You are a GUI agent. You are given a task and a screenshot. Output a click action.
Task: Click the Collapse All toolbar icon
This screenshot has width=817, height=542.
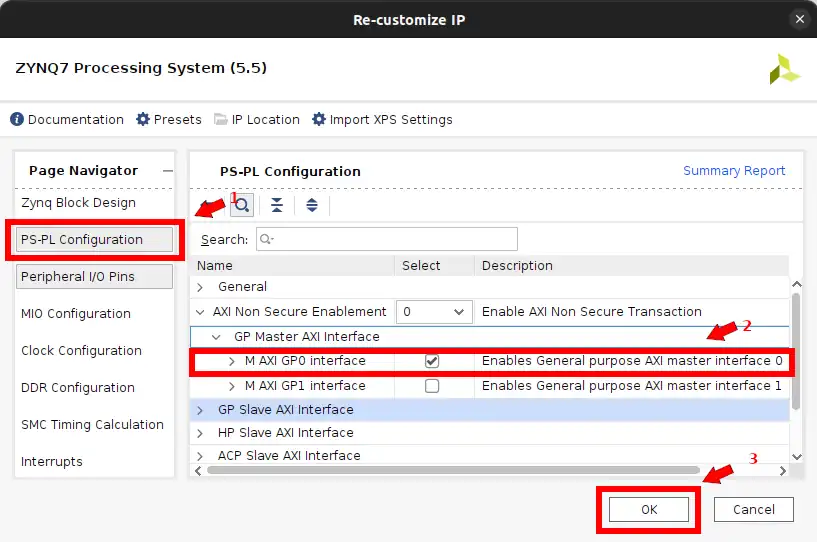click(277, 205)
